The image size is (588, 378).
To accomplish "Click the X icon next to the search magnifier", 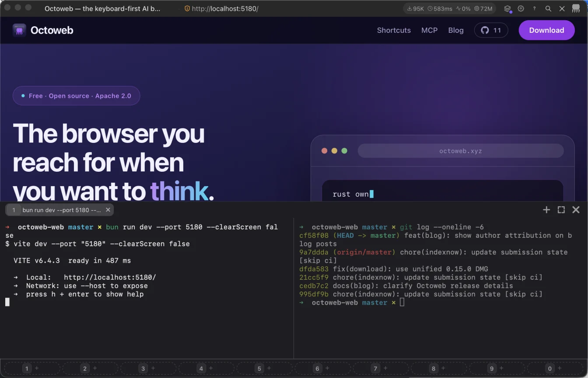I will [x=562, y=8].
